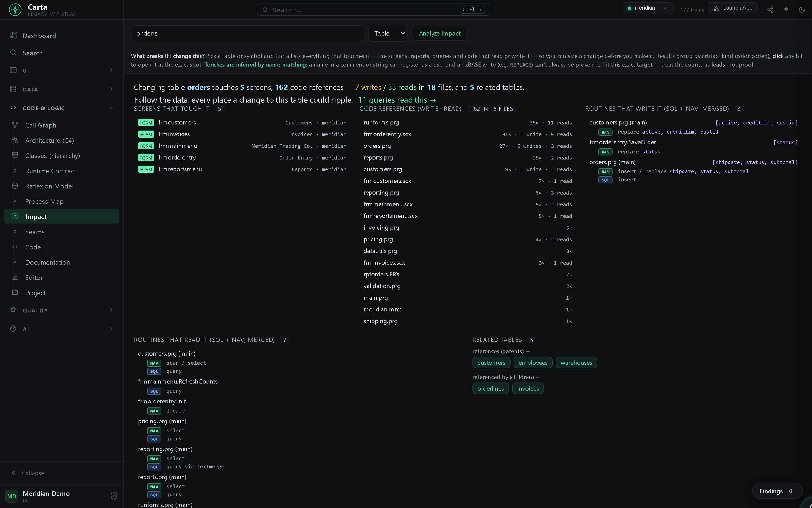Go to Dashboard
The image size is (812, 508).
(x=62, y=35)
